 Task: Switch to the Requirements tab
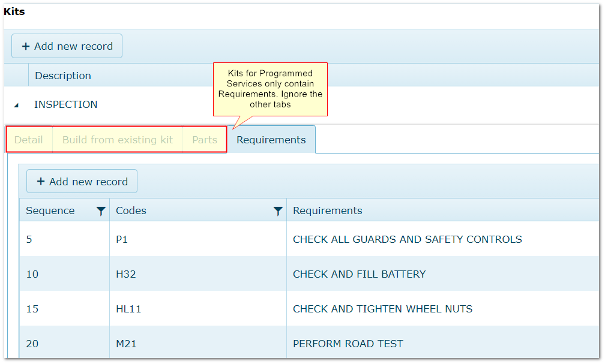(x=271, y=140)
